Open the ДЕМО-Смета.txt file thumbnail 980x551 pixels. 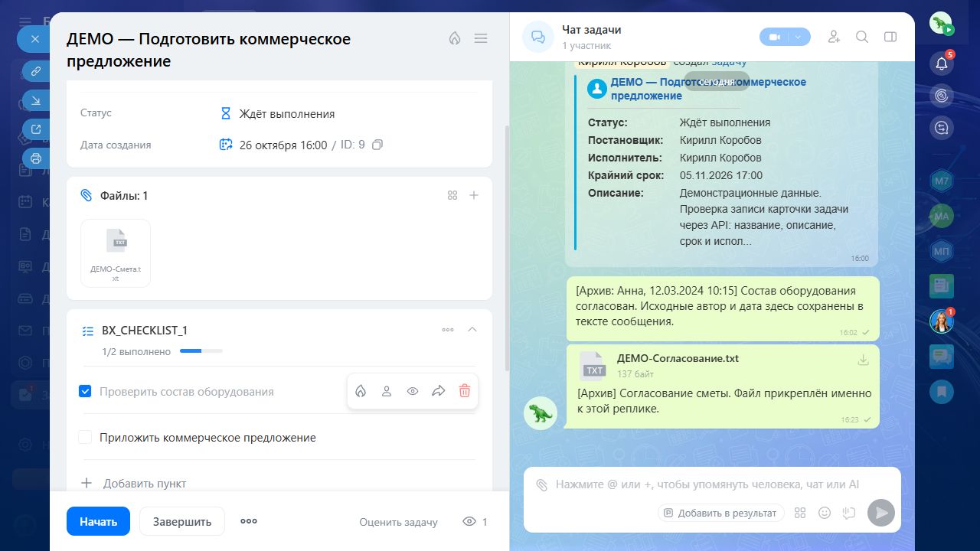(116, 253)
